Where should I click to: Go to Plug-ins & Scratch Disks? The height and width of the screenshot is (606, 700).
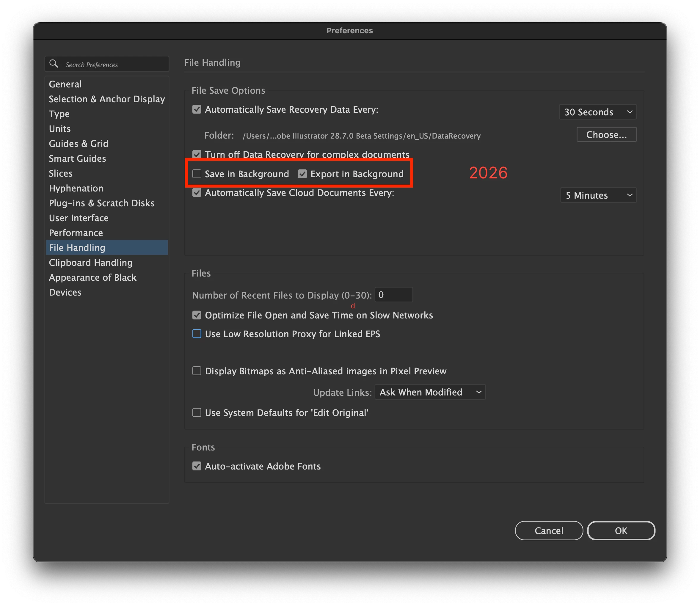point(101,203)
